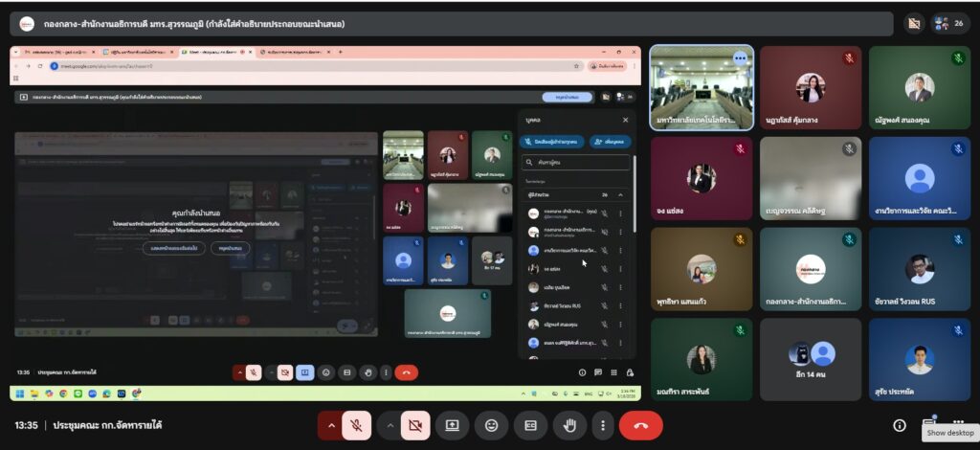Click the present screen icon
This screenshot has width=980, height=450.
click(452, 425)
